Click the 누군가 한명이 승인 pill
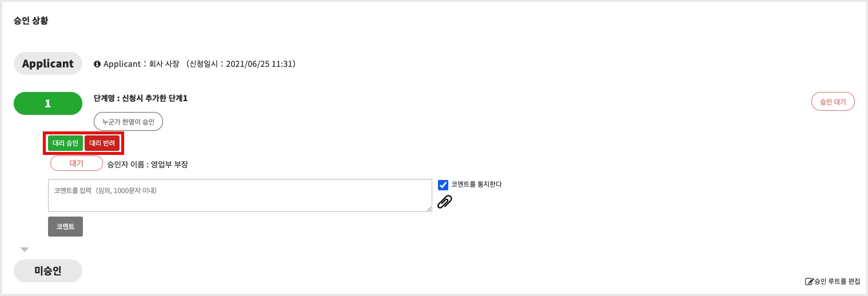 click(x=128, y=122)
